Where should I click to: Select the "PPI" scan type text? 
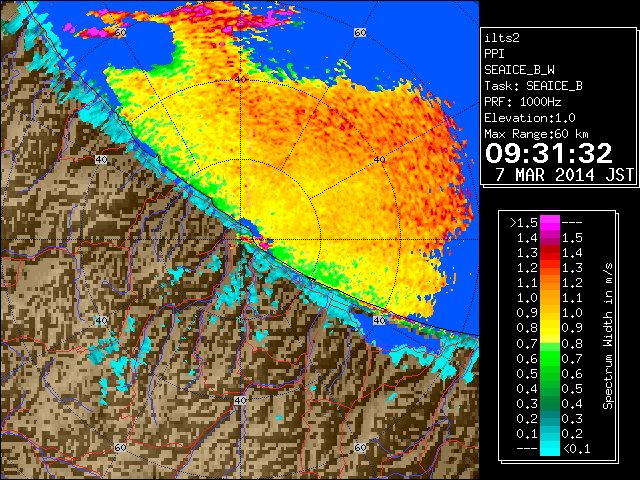click(x=494, y=54)
